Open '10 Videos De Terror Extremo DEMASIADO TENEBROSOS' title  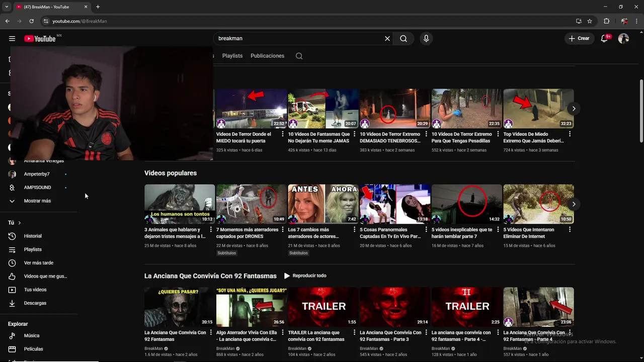coord(390,137)
